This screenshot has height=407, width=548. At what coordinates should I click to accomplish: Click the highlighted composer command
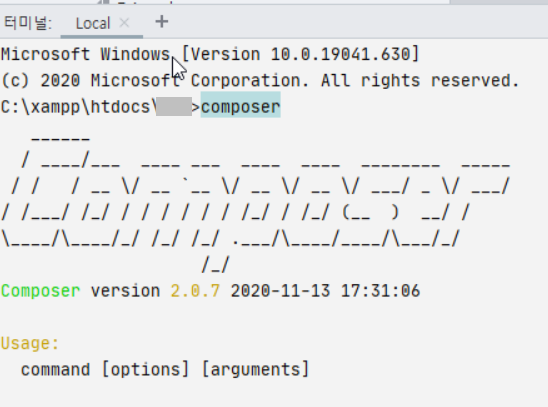click(x=240, y=107)
